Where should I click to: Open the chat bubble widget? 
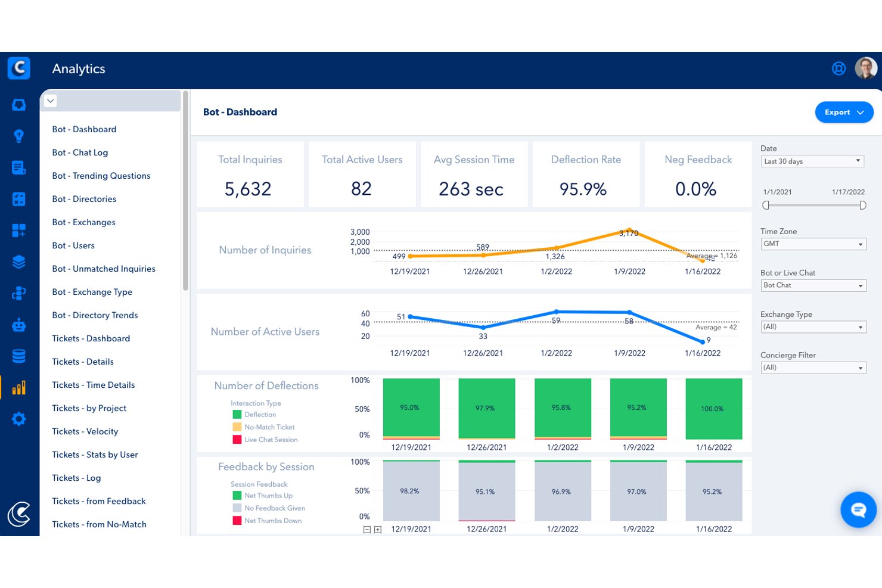(858, 509)
